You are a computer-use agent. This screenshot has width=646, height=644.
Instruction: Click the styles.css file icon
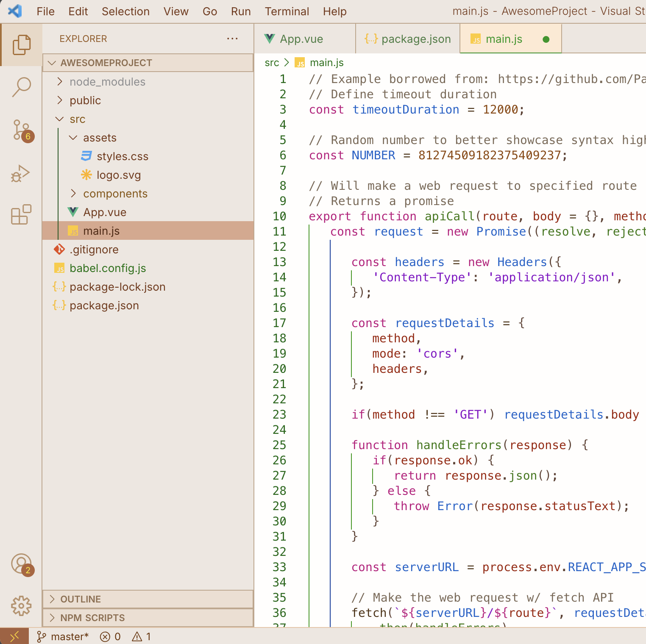point(86,156)
